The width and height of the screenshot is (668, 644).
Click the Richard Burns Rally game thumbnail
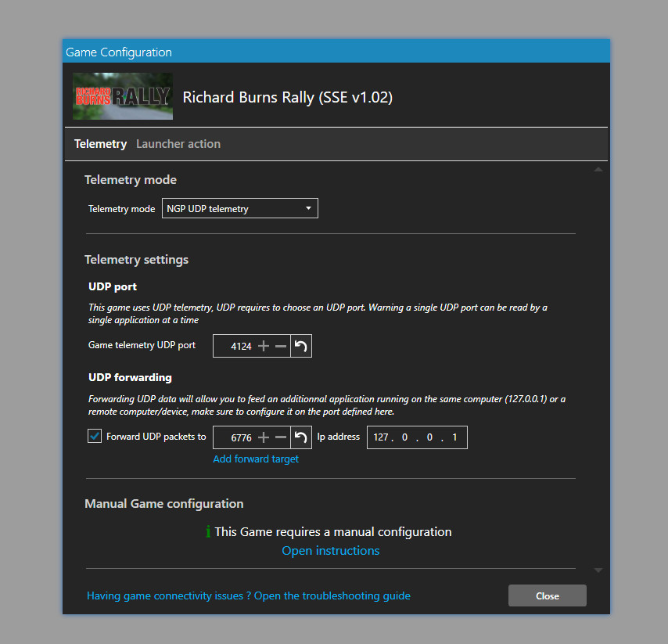[123, 96]
